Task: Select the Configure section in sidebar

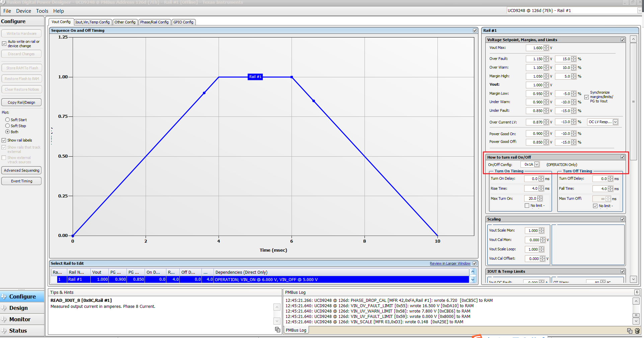Action: [22, 297]
